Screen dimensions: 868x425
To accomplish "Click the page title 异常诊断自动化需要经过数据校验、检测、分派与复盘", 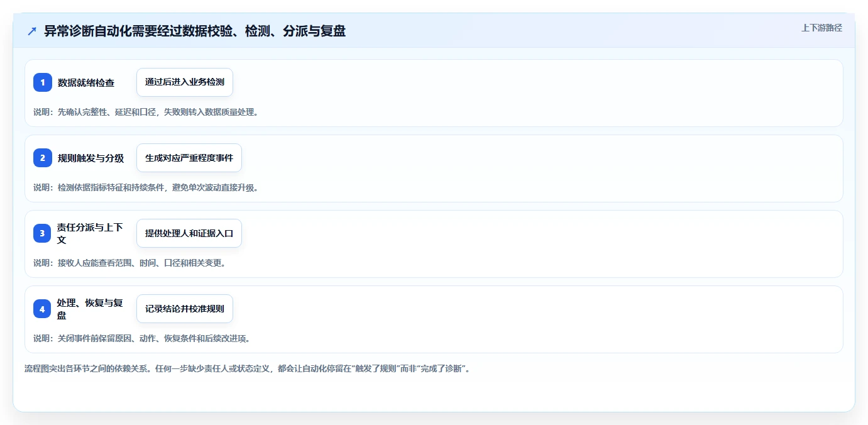I will tap(195, 31).
